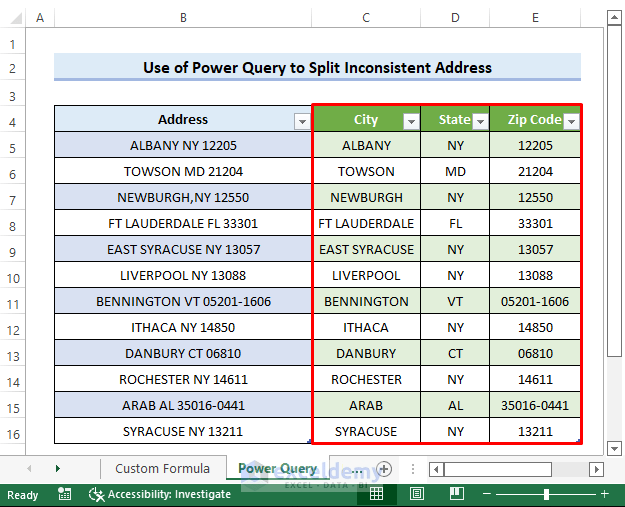This screenshot has width=625, height=507.
Task: Click the macro recording status bar icon
Action: [64, 494]
